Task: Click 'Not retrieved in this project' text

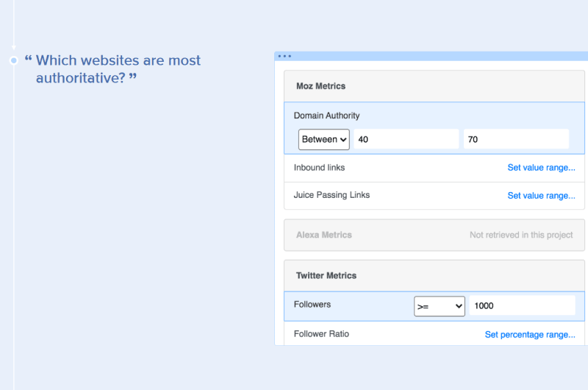Action: 521,235
